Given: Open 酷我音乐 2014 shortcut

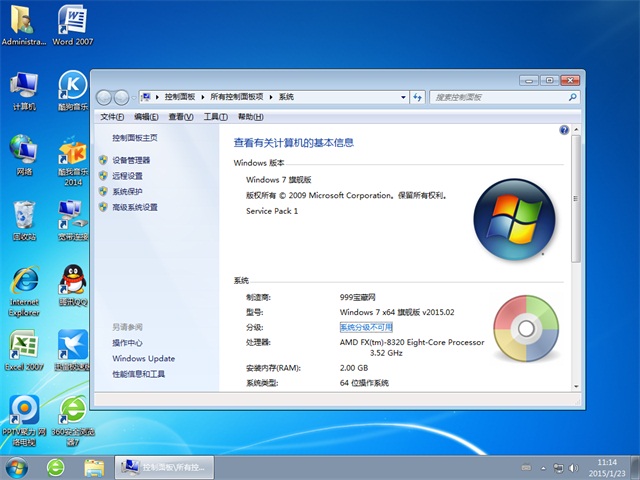Looking at the screenshot, I should (x=73, y=161).
